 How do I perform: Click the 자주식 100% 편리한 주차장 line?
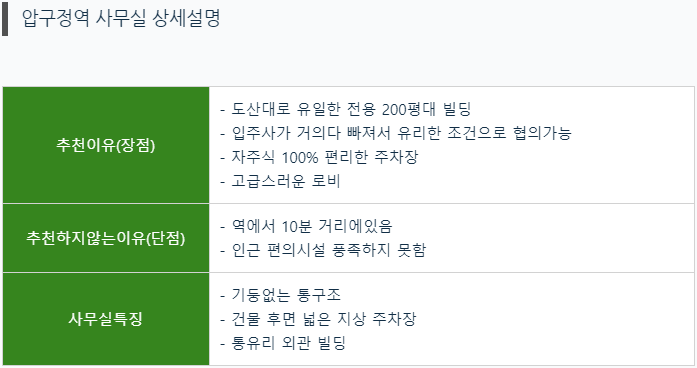pos(319,157)
